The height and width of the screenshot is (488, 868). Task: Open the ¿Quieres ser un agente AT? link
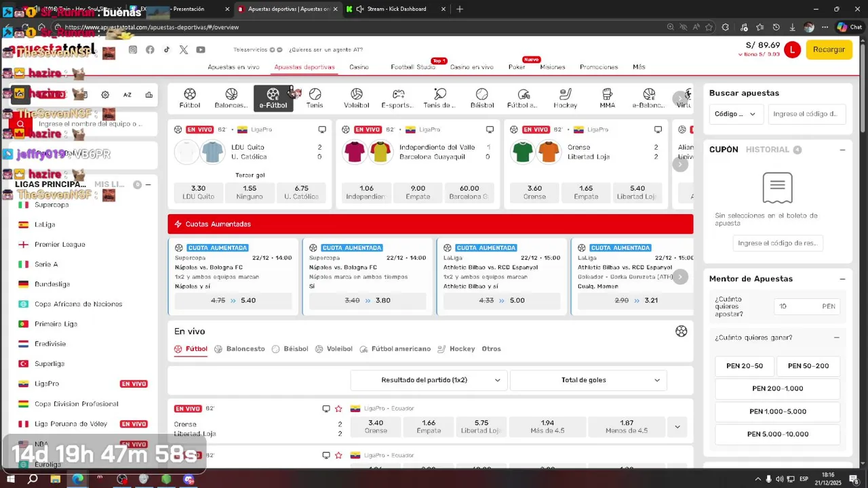click(x=326, y=49)
